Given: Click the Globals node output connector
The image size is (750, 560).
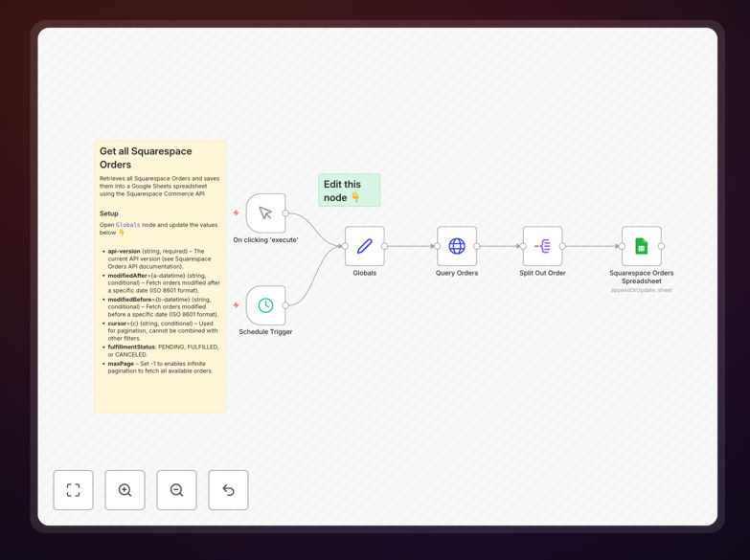Looking at the screenshot, I should pyautogui.click(x=384, y=246).
